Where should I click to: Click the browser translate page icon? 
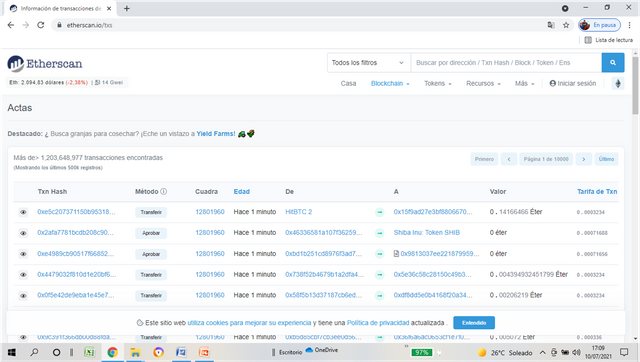[551, 25]
